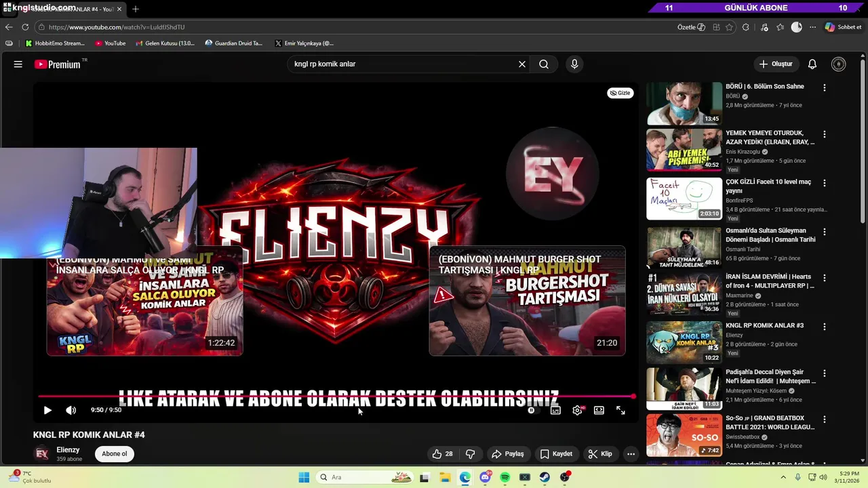Click the EY channel end-screen avatar
This screenshot has height=488, width=868.
(x=553, y=174)
